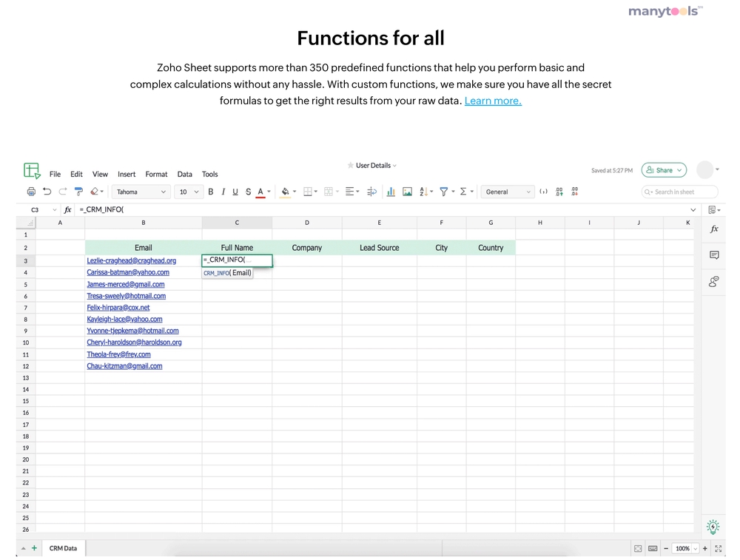Click the Borders icon

click(308, 192)
